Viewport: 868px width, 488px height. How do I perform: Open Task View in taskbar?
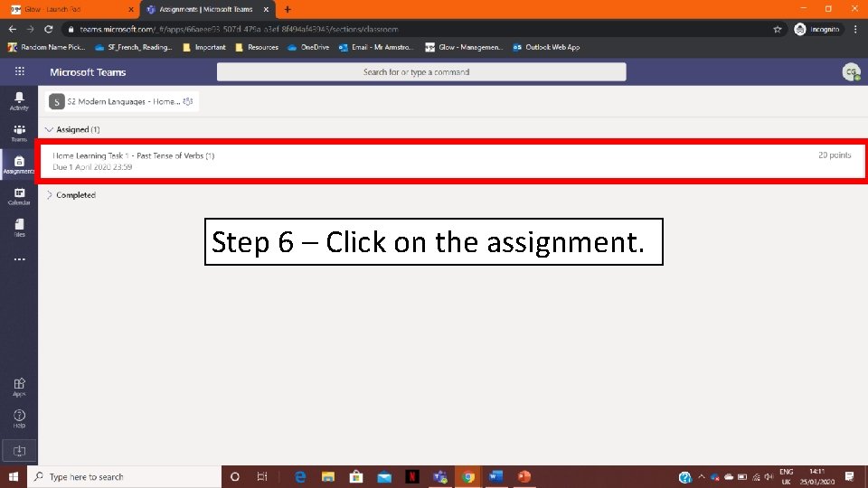pos(262,476)
